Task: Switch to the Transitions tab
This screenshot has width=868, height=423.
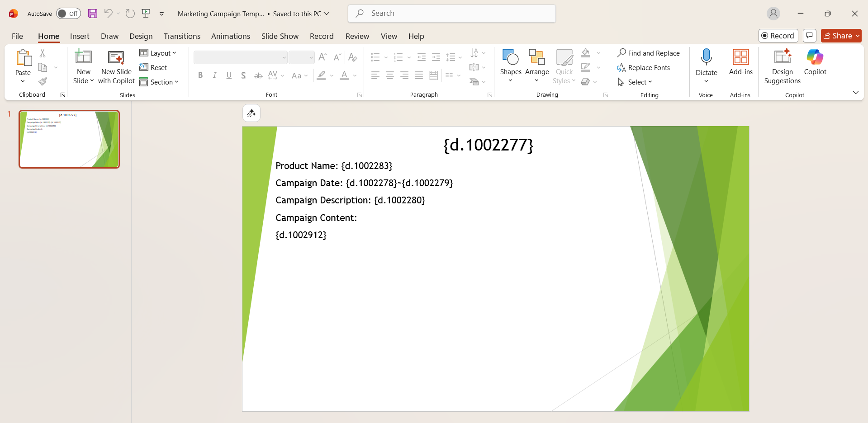Action: [x=182, y=36]
